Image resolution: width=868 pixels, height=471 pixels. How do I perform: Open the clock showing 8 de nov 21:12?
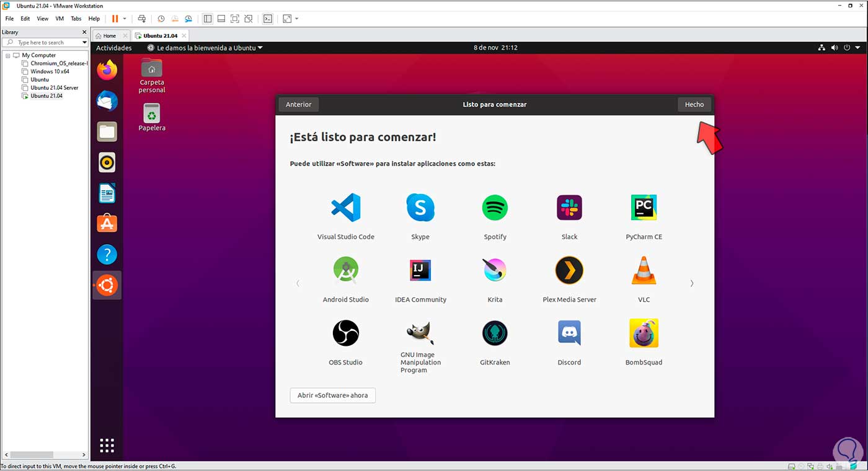point(495,48)
